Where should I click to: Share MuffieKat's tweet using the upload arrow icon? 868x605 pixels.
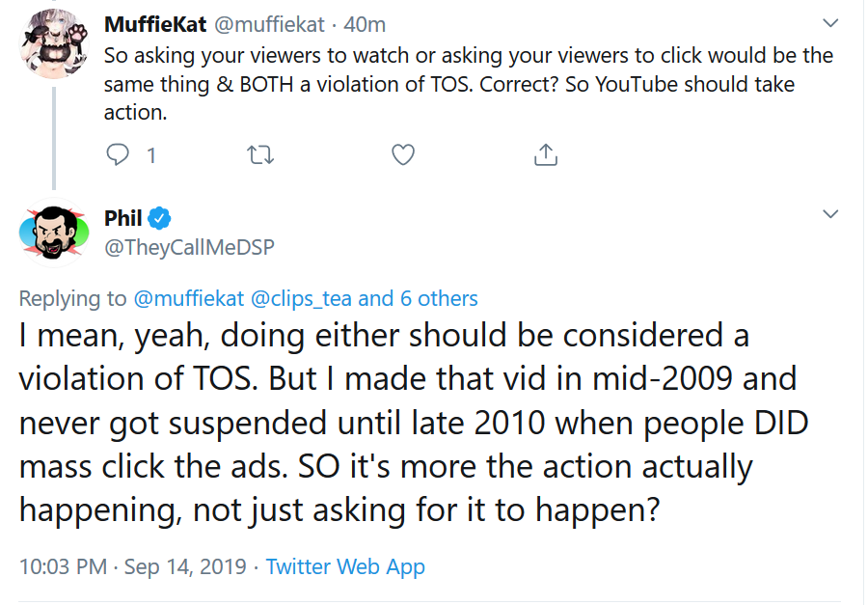point(545,154)
